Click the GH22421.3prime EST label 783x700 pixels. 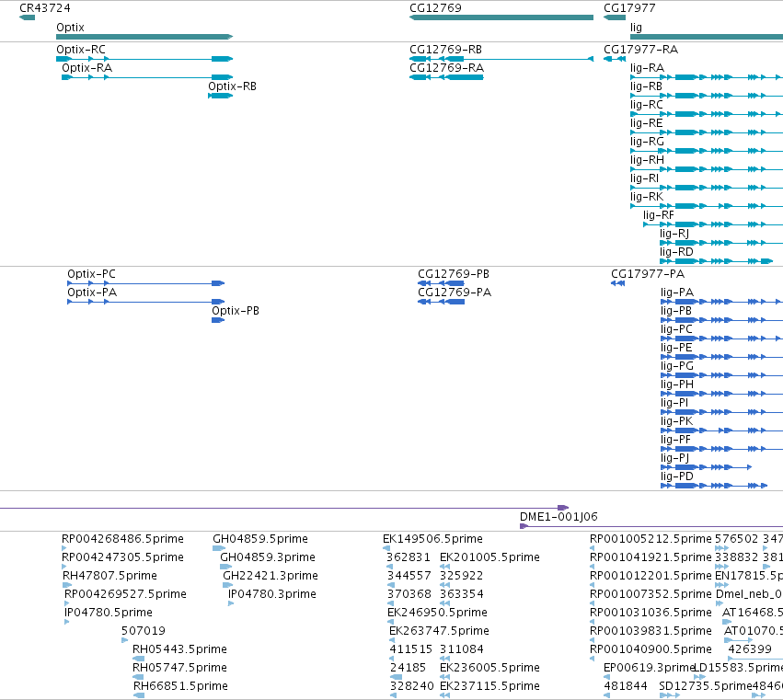(x=271, y=576)
